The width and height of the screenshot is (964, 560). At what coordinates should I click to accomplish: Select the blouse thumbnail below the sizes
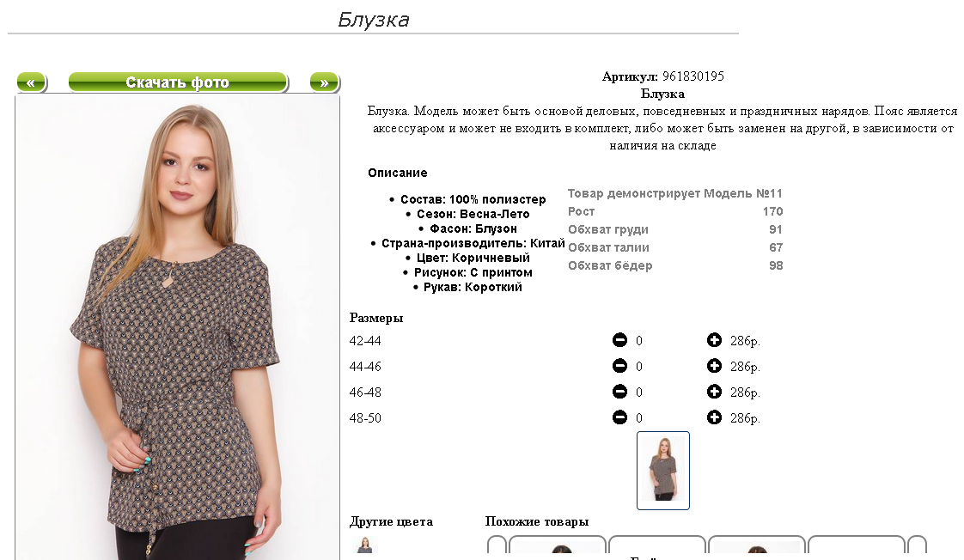[x=662, y=471]
